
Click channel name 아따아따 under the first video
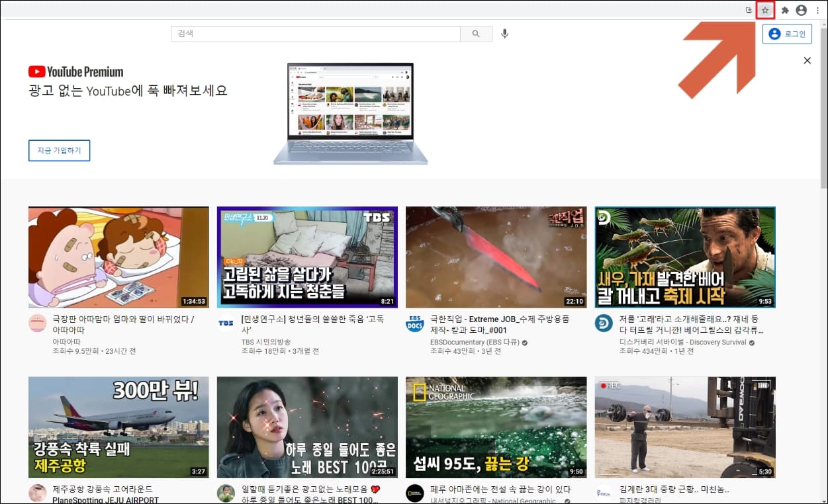[x=68, y=343]
